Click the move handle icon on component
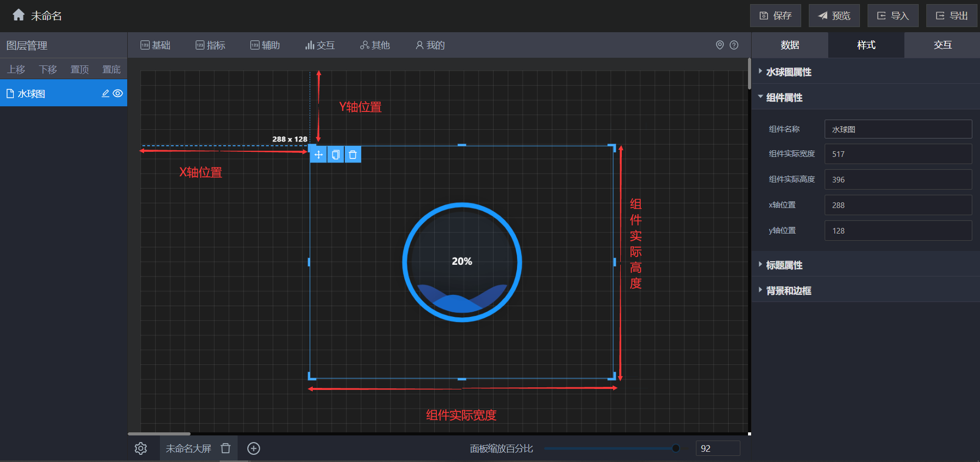 coord(318,155)
